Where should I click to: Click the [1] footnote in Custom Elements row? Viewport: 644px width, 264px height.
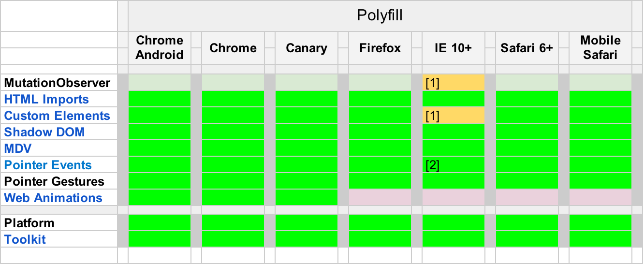coord(432,116)
